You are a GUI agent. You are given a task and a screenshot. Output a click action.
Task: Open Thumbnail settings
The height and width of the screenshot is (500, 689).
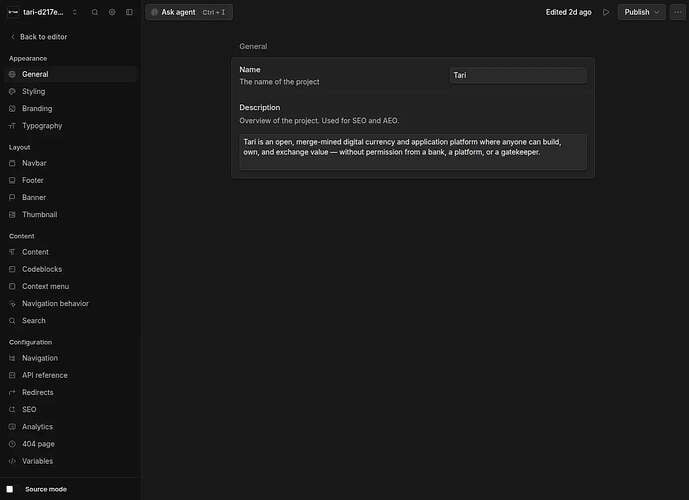pyautogui.click(x=70, y=214)
